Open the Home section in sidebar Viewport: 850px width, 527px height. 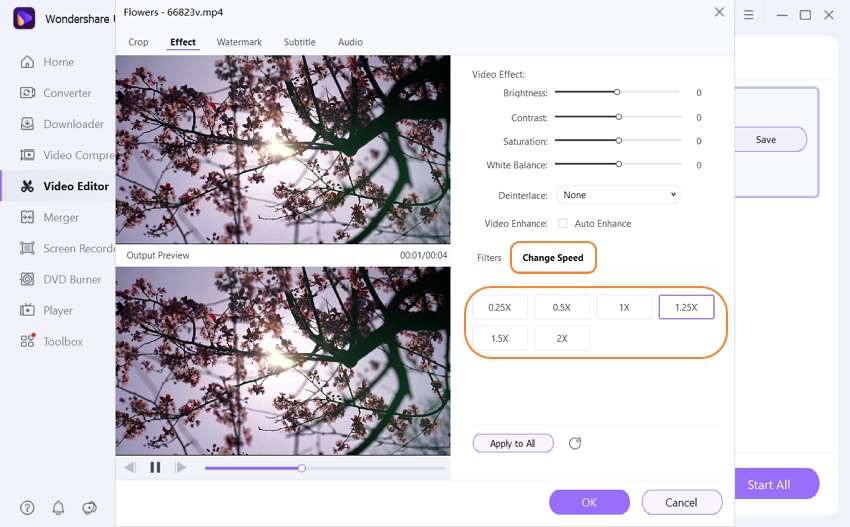click(47, 62)
